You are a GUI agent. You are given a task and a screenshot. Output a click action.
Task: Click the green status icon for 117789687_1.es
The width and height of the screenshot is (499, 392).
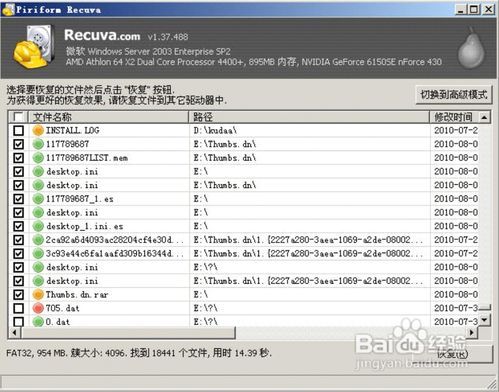[38, 199]
